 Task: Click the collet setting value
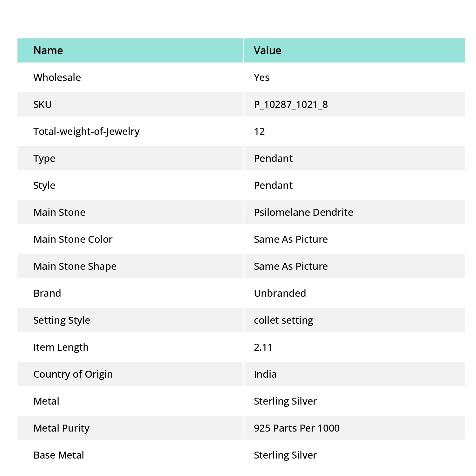coord(283,320)
